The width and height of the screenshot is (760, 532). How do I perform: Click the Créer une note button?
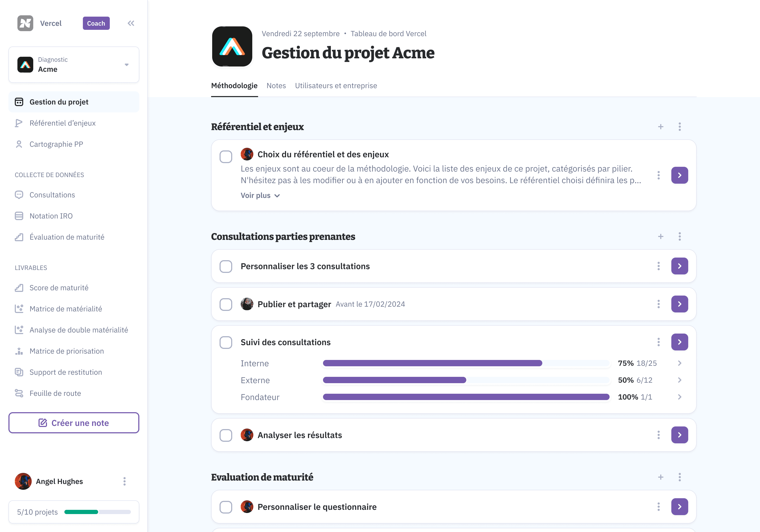(74, 423)
